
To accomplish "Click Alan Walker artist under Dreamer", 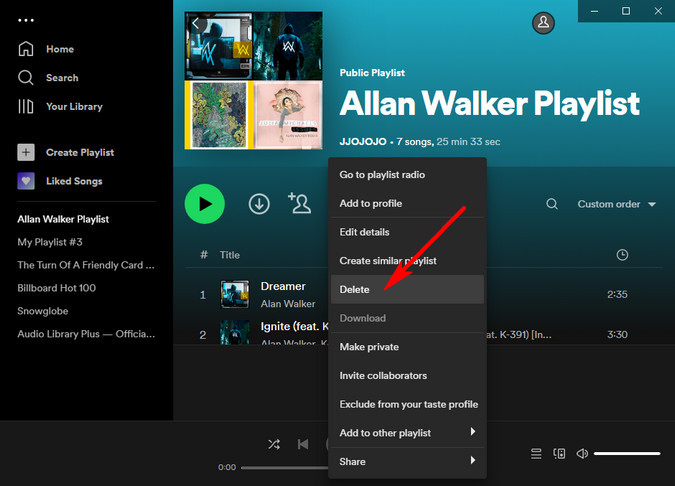I will point(288,304).
